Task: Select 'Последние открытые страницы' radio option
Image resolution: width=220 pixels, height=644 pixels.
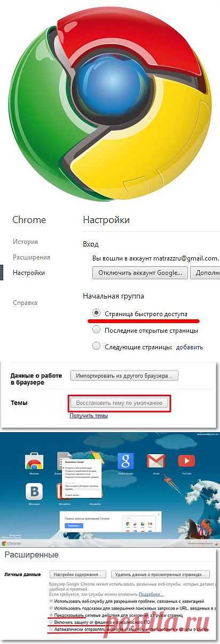Action: [x=97, y=330]
